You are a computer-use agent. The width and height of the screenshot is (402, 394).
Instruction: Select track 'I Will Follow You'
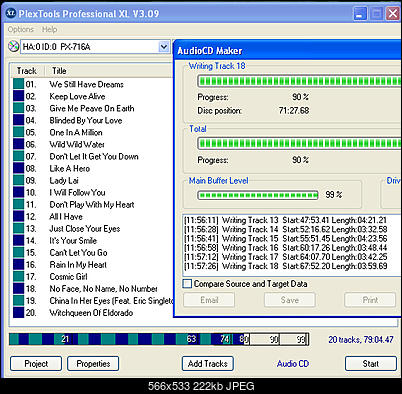pyautogui.click(x=77, y=192)
